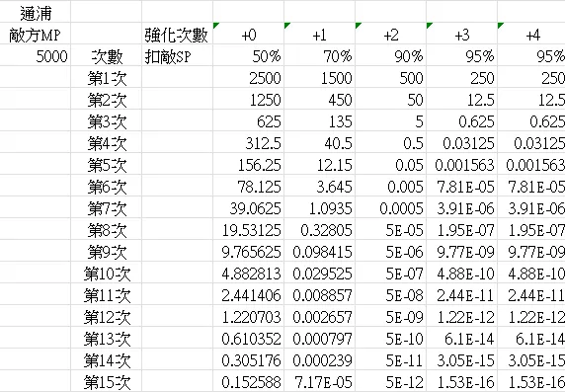This screenshot has height=392, width=565.
Task: Select the cell with value 19.53125
Action: tap(248, 229)
